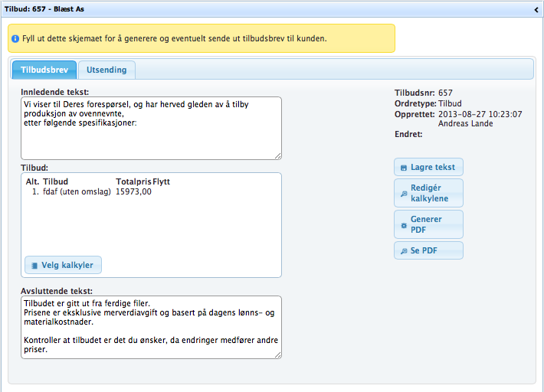Click the magnifier icon on Se PDF
This screenshot has width=544, height=392.
point(404,251)
